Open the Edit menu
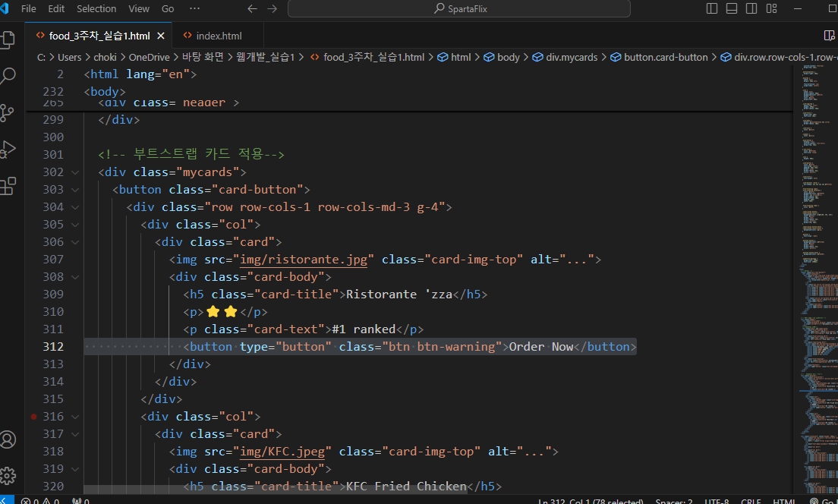 tap(56, 8)
